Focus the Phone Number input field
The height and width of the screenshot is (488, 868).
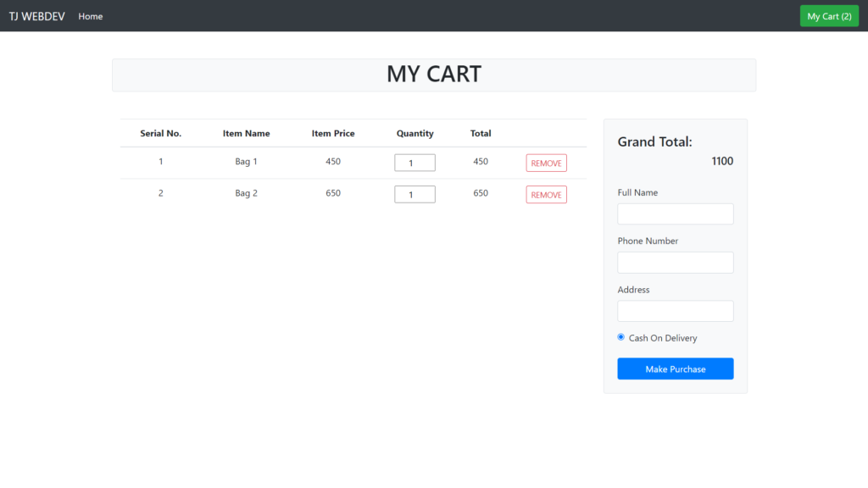coord(676,263)
